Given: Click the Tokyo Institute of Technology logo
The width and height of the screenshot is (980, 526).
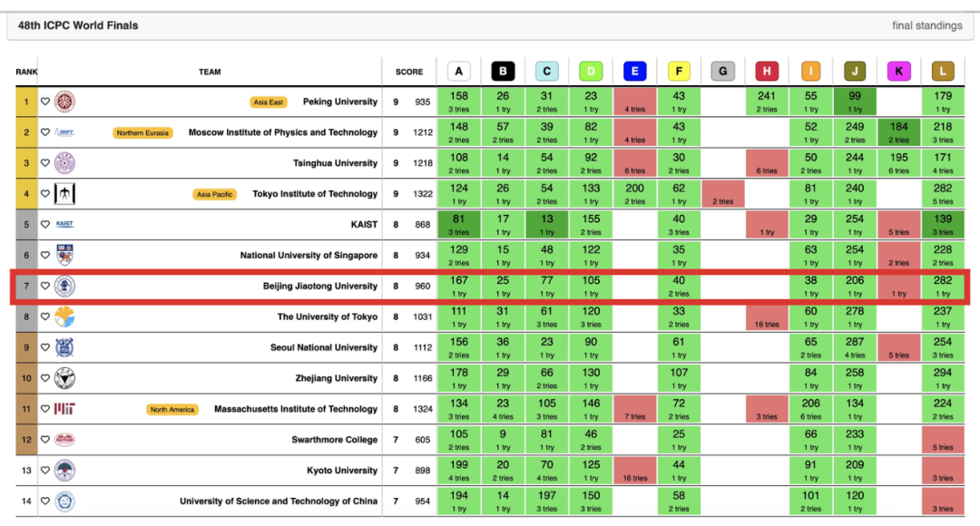Looking at the screenshot, I should [x=64, y=194].
